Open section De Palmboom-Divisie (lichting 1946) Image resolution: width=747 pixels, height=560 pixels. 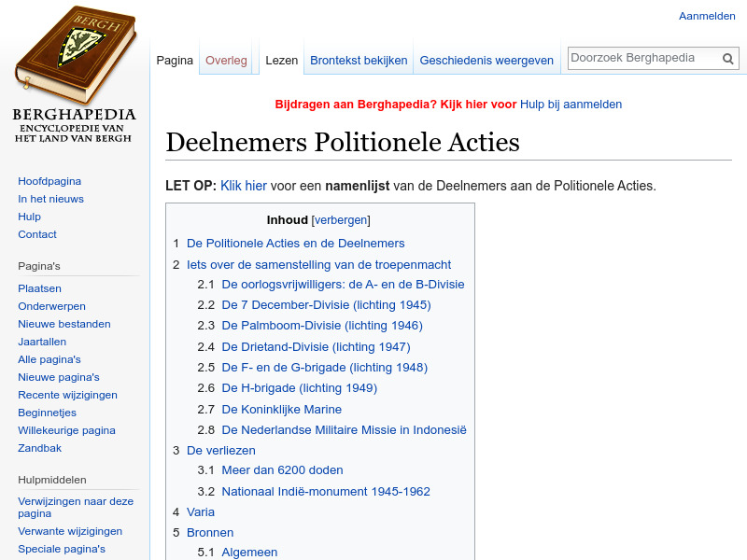click(322, 325)
